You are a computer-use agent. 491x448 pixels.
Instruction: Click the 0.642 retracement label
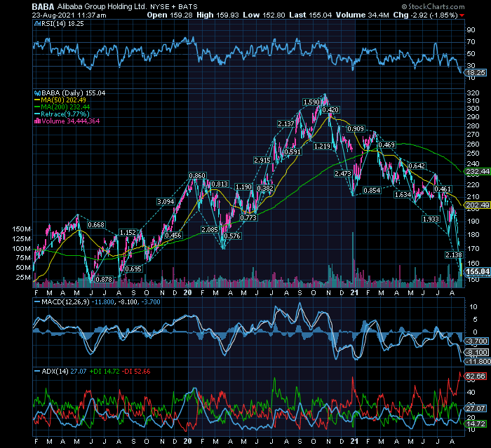(x=417, y=166)
